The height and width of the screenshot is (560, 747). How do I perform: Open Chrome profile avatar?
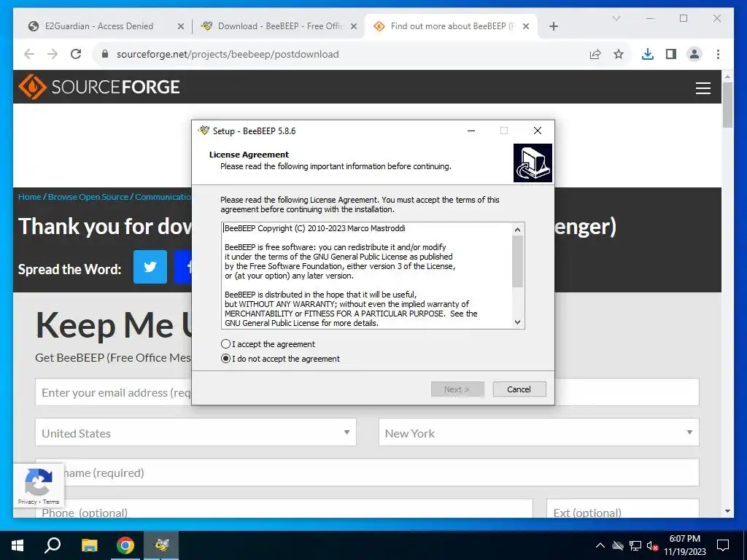694,54
